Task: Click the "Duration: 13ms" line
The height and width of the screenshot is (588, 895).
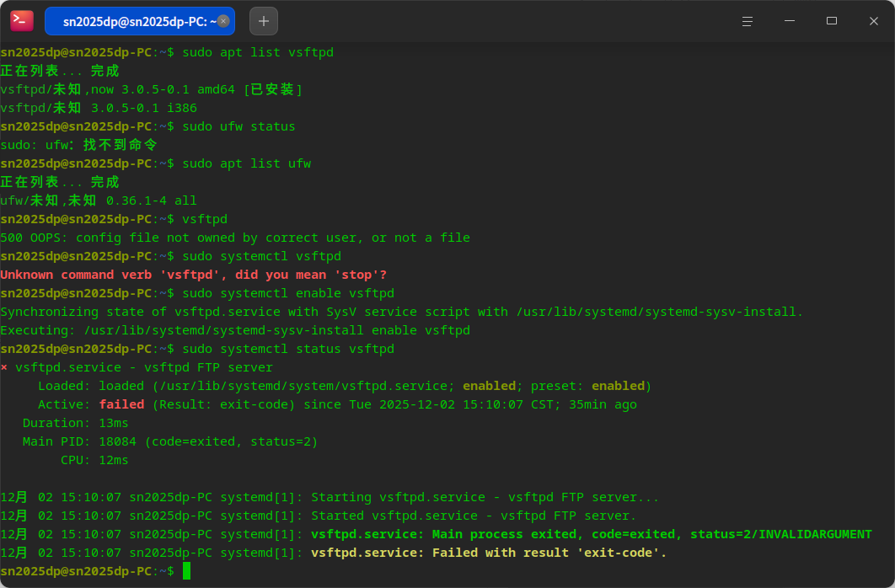Action: point(75,423)
